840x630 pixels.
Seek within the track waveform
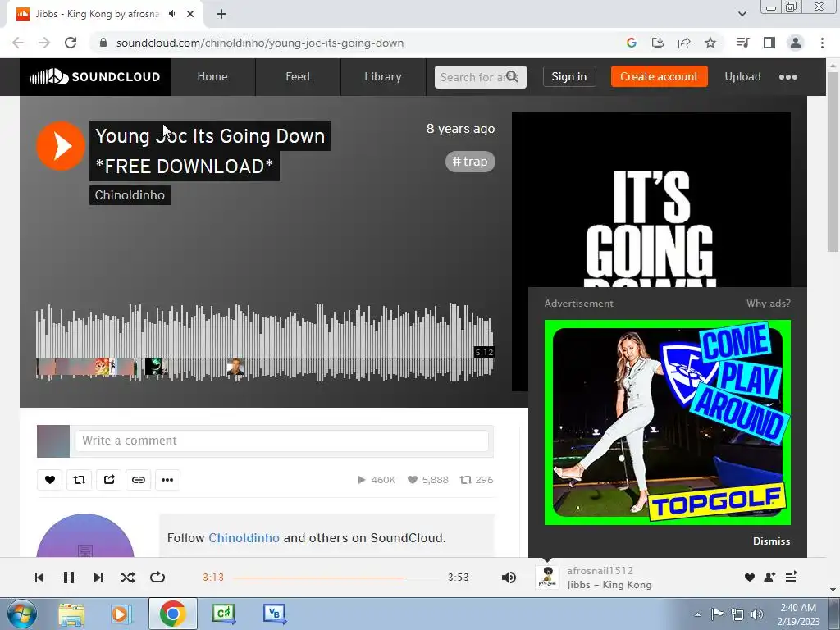tap(265, 343)
